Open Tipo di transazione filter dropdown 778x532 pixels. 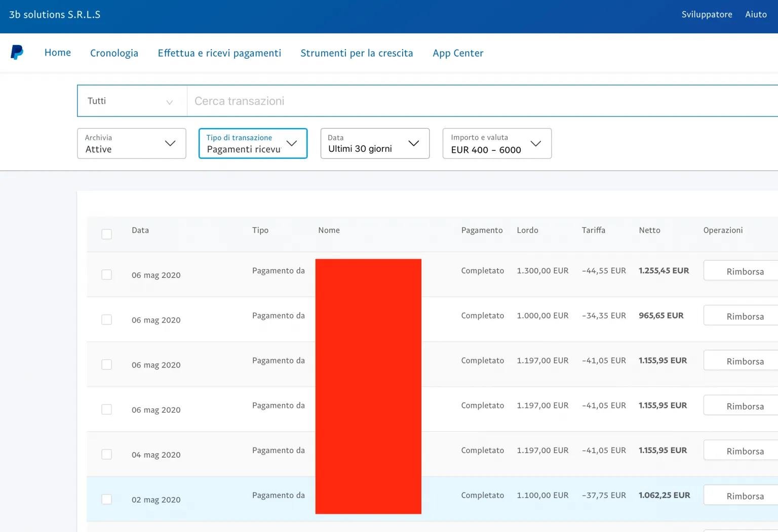[x=253, y=144]
